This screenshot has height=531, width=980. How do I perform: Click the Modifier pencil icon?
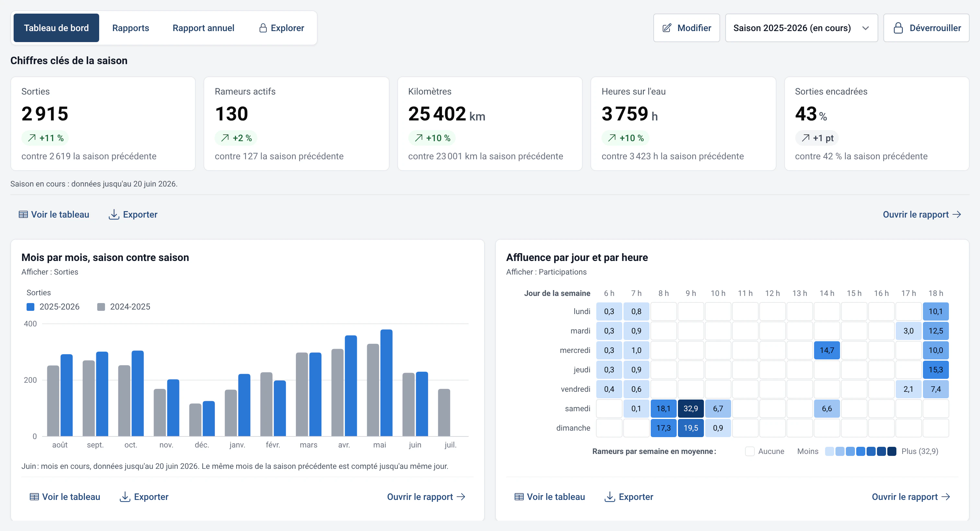(667, 28)
